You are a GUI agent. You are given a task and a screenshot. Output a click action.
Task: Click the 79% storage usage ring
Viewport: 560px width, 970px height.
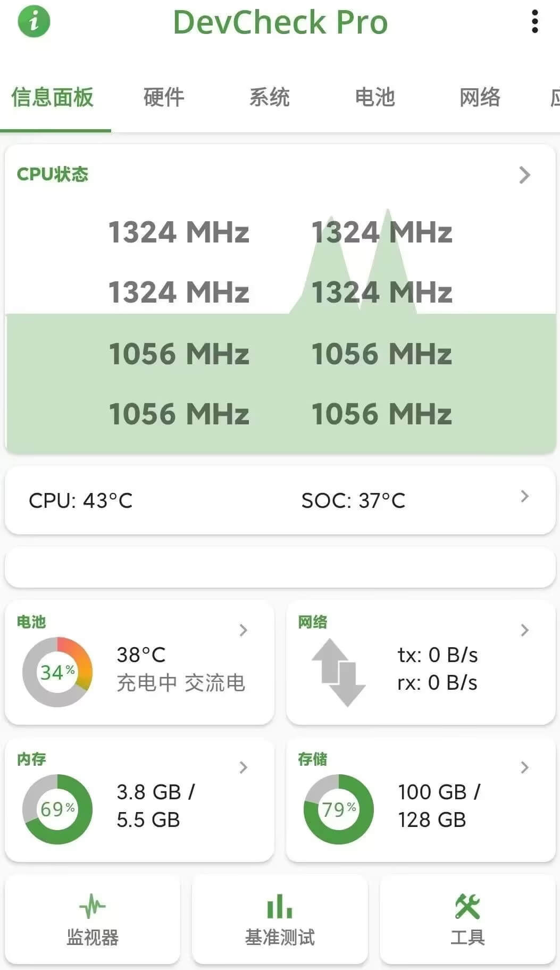click(x=339, y=809)
